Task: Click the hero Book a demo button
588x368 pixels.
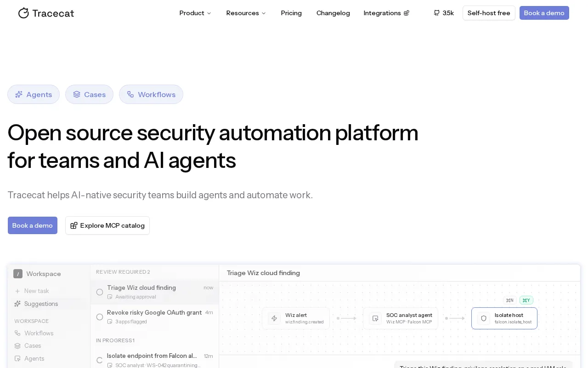Action: tap(33, 225)
